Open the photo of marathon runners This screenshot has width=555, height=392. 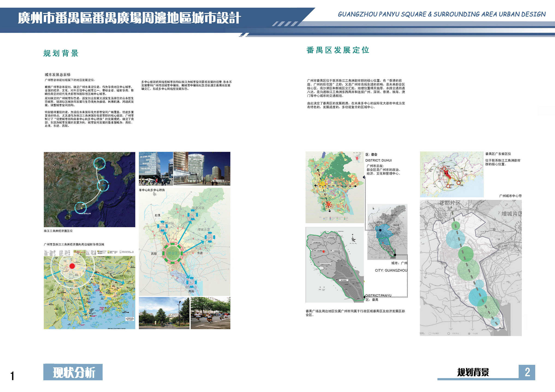tap(211, 313)
